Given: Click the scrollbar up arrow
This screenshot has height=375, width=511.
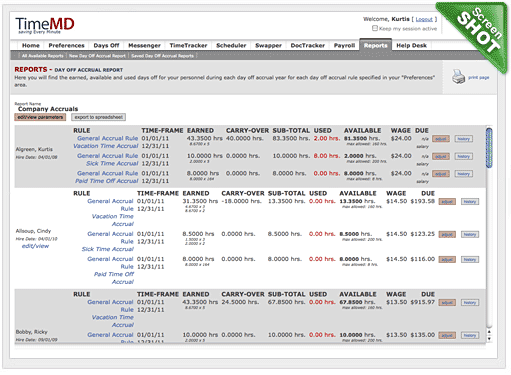Looking at the screenshot, I should 489,332.
